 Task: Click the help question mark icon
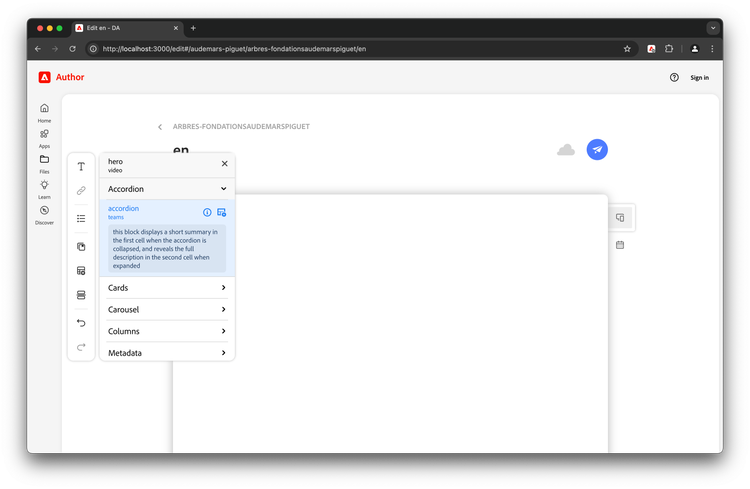(674, 78)
